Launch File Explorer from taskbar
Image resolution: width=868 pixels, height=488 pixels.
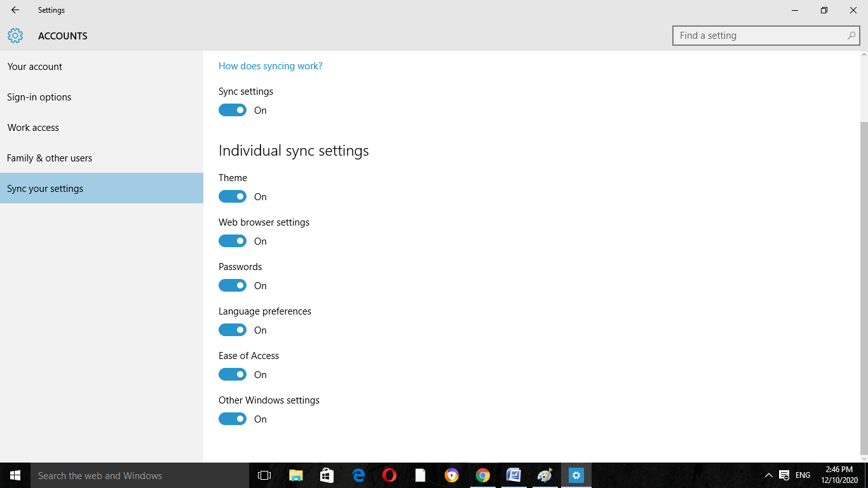pos(296,475)
